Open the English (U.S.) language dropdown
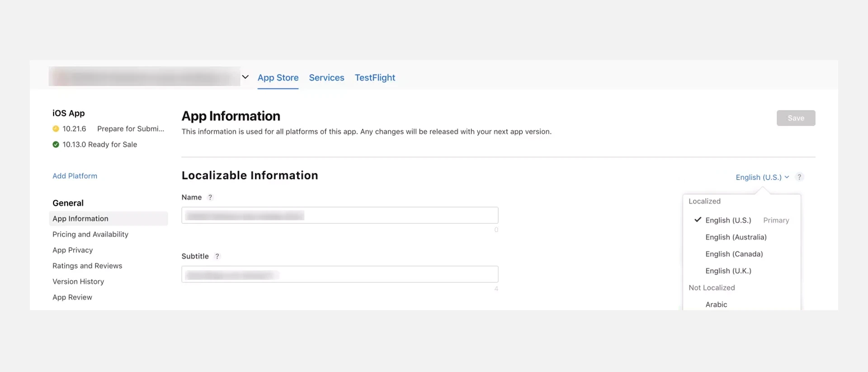 click(x=762, y=177)
